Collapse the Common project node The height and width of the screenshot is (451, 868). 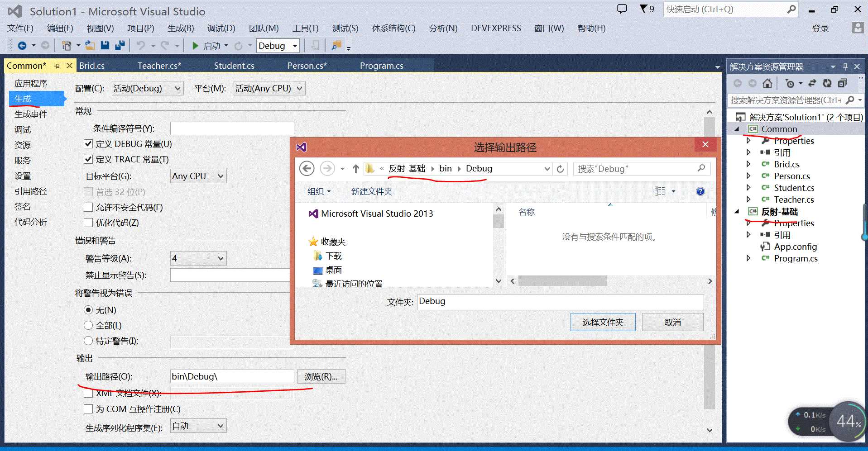pos(737,129)
